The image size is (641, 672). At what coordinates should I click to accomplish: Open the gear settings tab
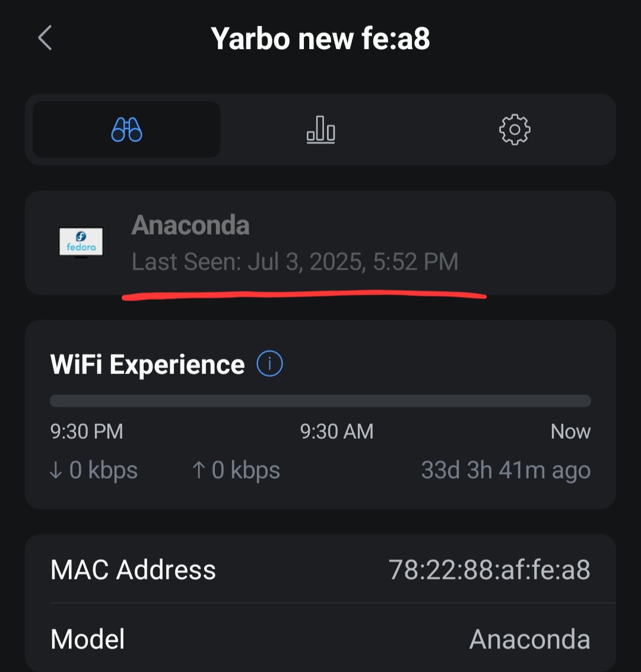pyautogui.click(x=515, y=129)
